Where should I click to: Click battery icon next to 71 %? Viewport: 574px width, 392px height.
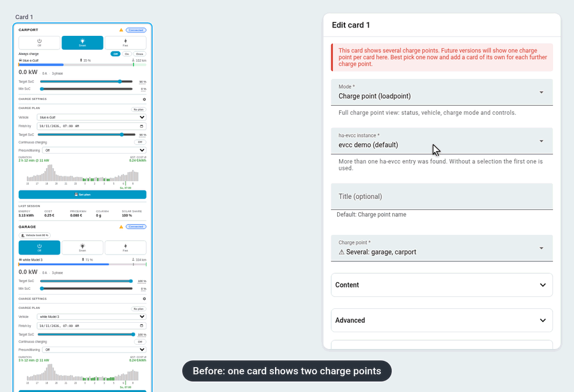(83, 260)
